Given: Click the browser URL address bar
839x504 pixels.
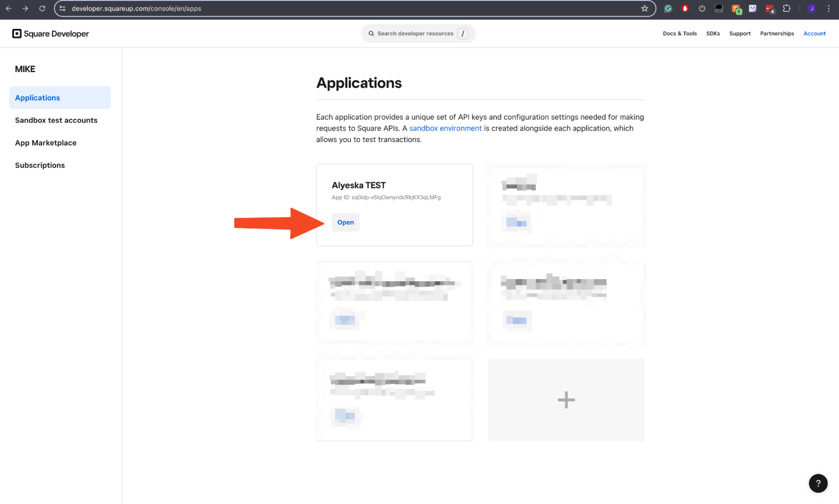Looking at the screenshot, I should [355, 8].
